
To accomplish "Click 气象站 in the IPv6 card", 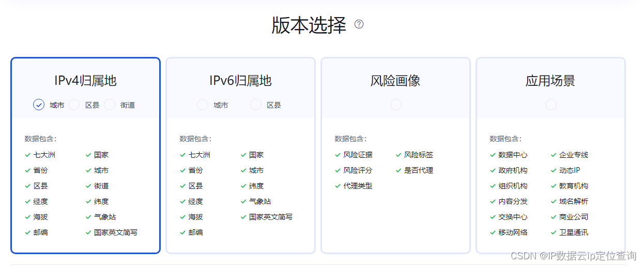I will click(x=260, y=201).
